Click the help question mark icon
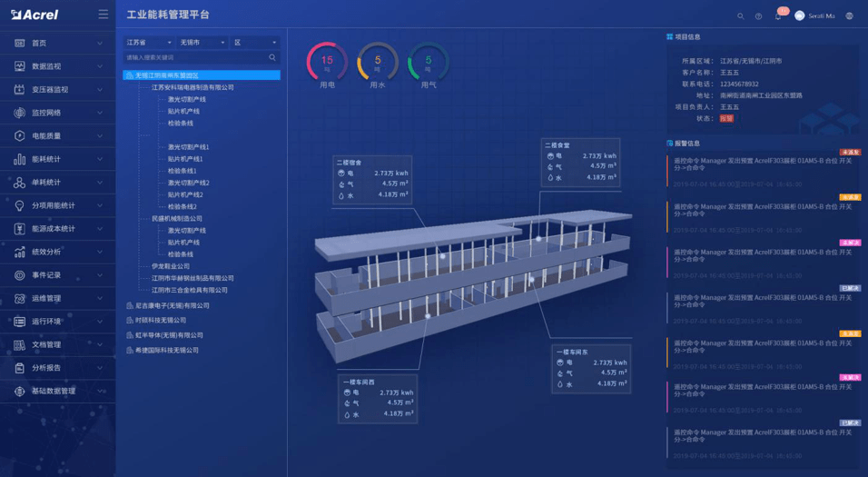This screenshot has height=477, width=868. 758,16
